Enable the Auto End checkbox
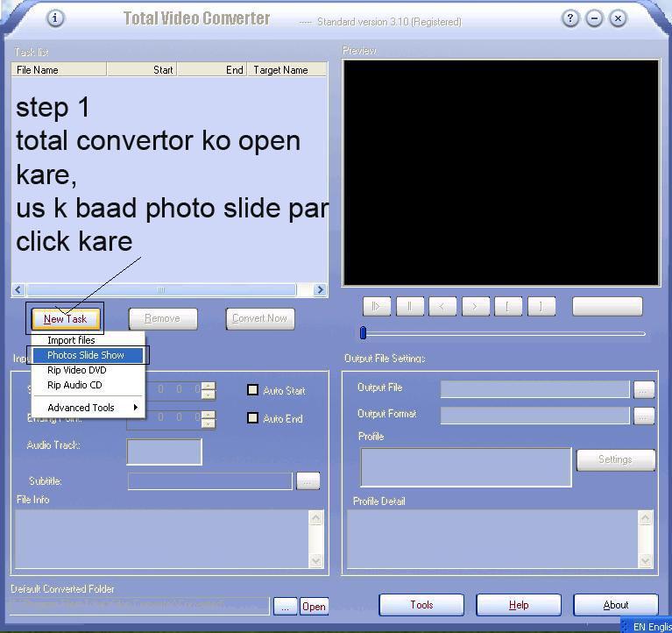 [x=253, y=417]
